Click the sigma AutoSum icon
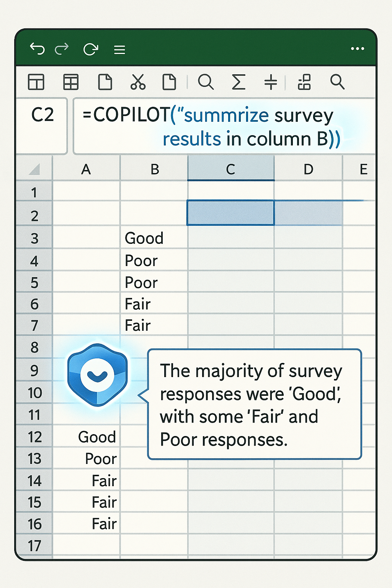392x588 pixels. pos(238,82)
